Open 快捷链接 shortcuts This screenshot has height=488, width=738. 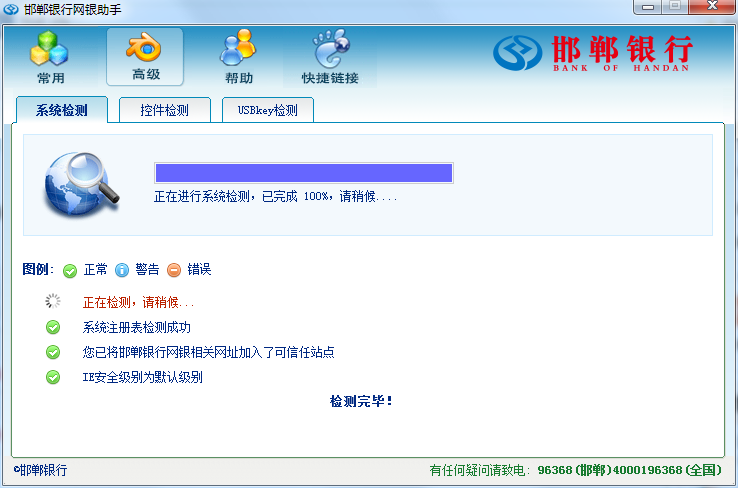[x=330, y=58]
